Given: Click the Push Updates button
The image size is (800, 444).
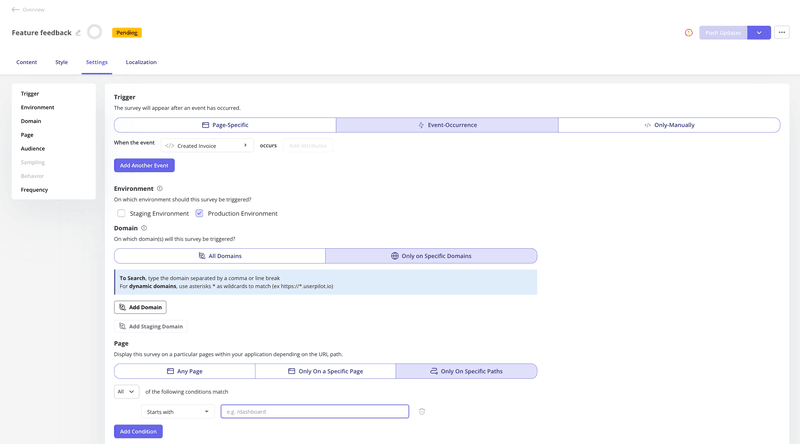Looking at the screenshot, I should pos(723,33).
